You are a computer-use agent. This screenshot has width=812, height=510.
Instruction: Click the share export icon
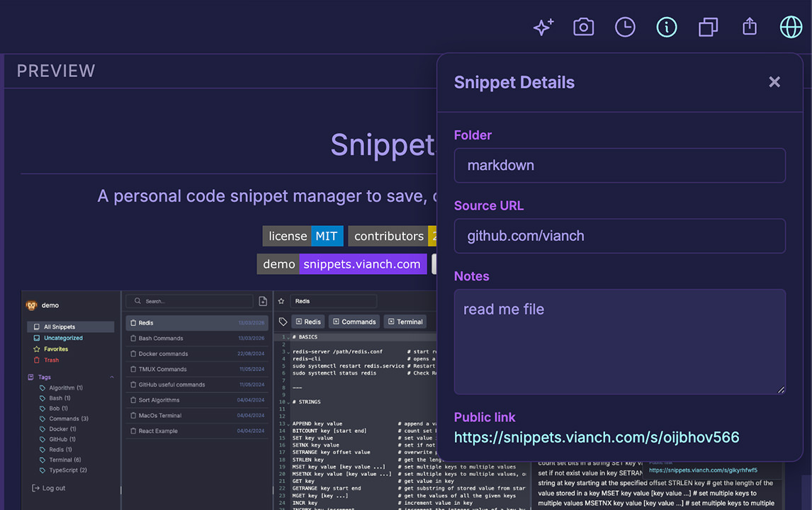click(x=750, y=26)
